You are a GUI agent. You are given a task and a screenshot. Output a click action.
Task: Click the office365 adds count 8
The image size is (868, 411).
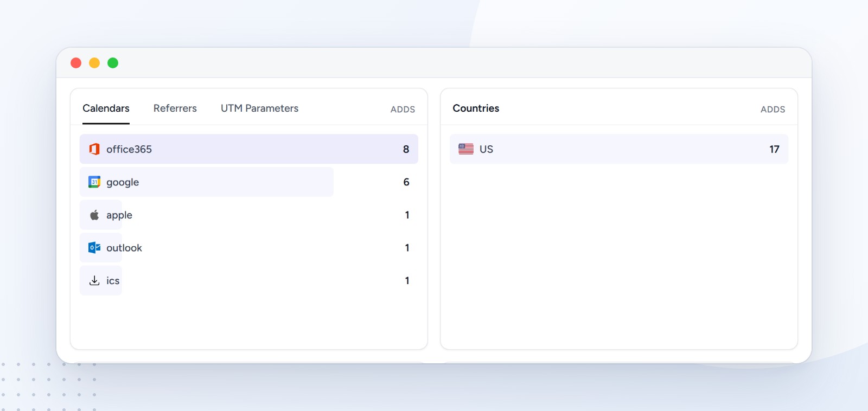tap(406, 149)
